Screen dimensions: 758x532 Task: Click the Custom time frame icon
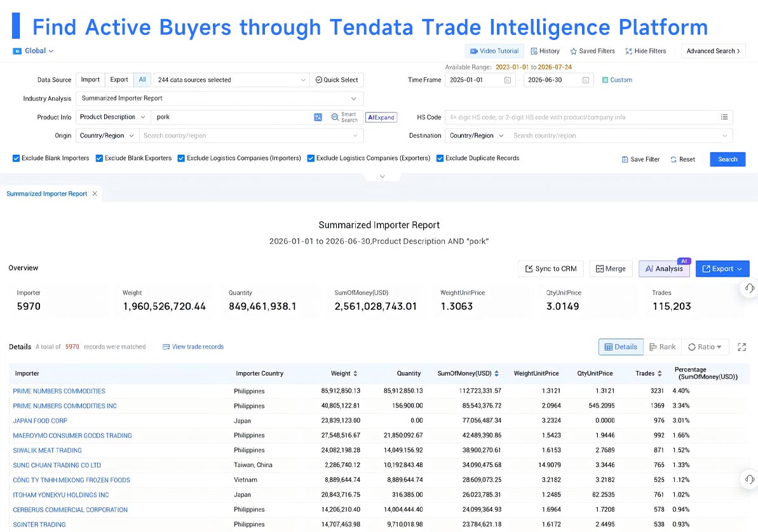coord(605,80)
